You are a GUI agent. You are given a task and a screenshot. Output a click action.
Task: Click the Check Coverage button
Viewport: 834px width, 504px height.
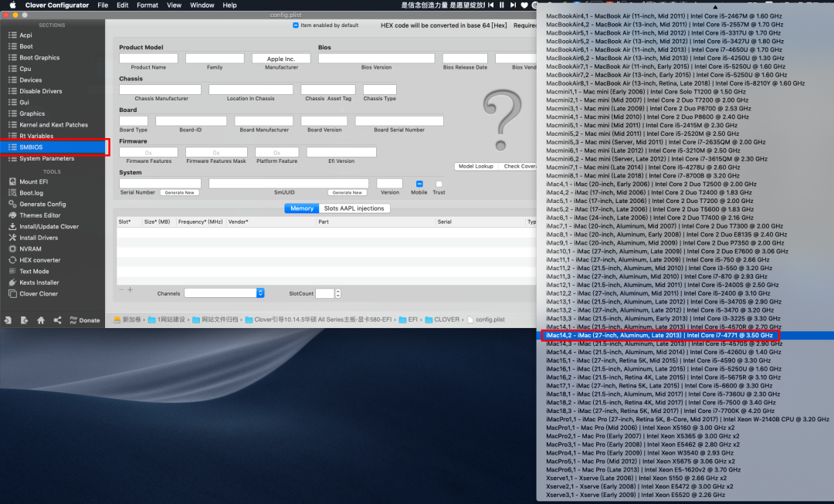(x=519, y=167)
